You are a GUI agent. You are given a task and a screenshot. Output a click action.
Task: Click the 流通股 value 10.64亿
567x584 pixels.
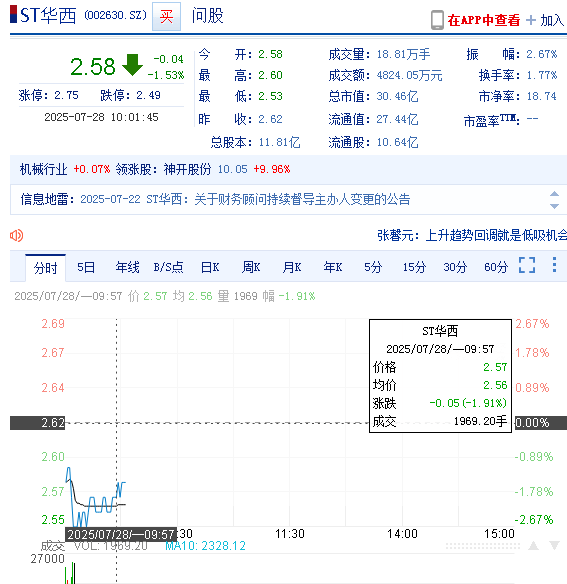click(397, 143)
